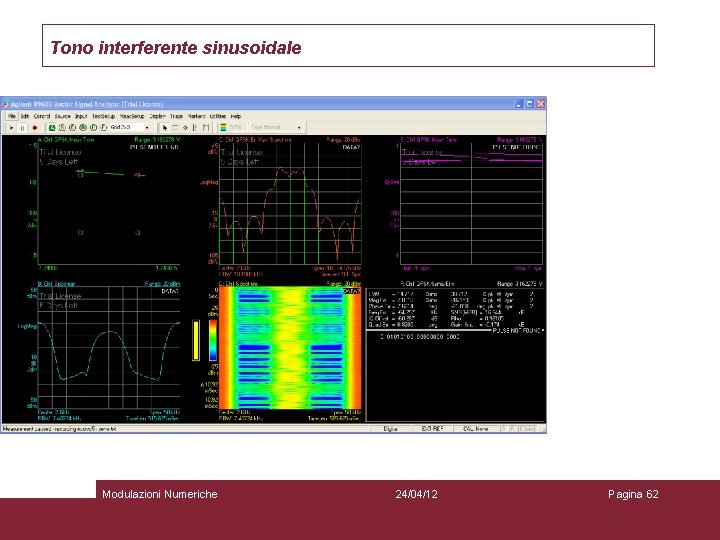
Task: Click the Agilent application icon in title bar
Action: [6, 104]
